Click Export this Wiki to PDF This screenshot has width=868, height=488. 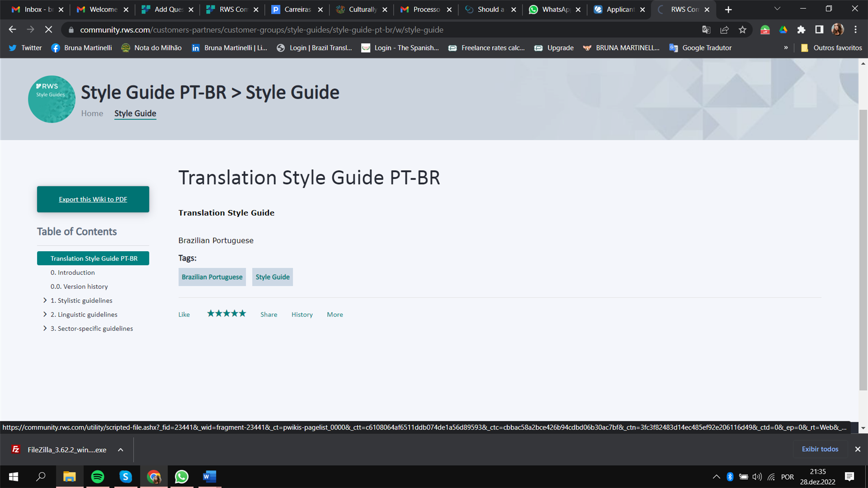(93, 199)
